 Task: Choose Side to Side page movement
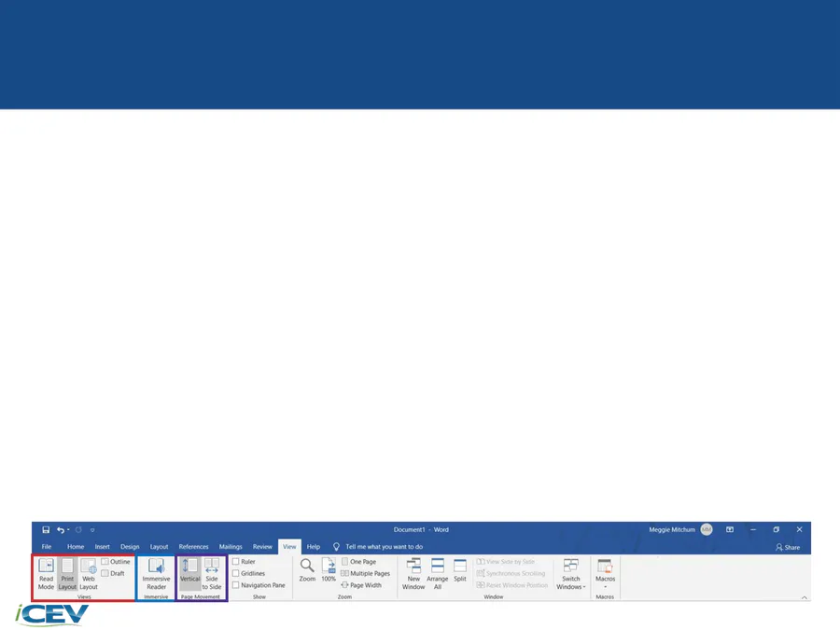212,573
